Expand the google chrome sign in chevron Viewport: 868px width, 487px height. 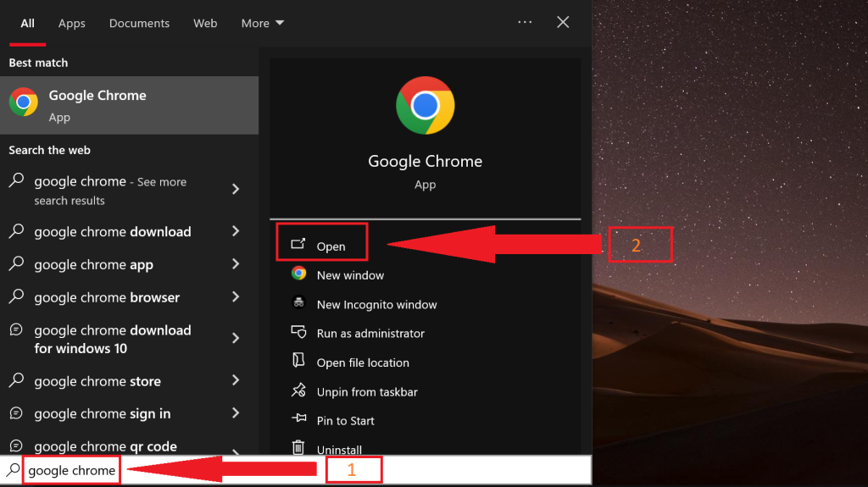coord(236,412)
